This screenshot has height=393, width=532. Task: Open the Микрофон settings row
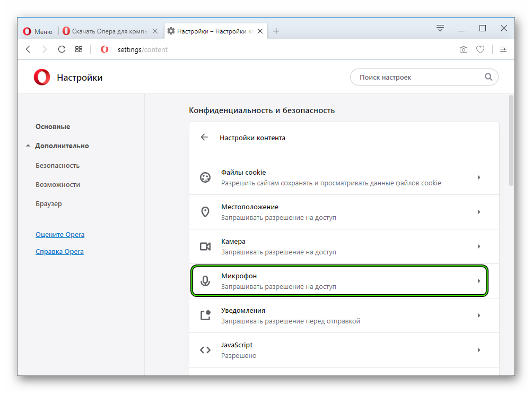(x=339, y=281)
